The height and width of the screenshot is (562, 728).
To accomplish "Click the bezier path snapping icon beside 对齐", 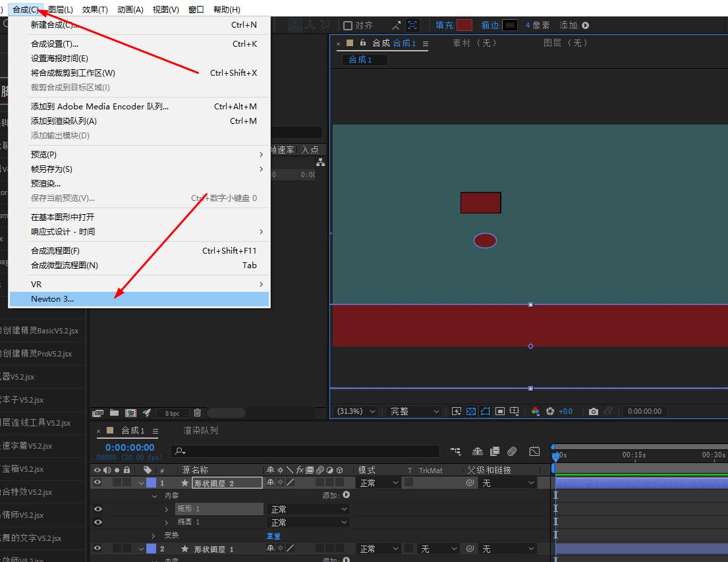I will point(396,25).
